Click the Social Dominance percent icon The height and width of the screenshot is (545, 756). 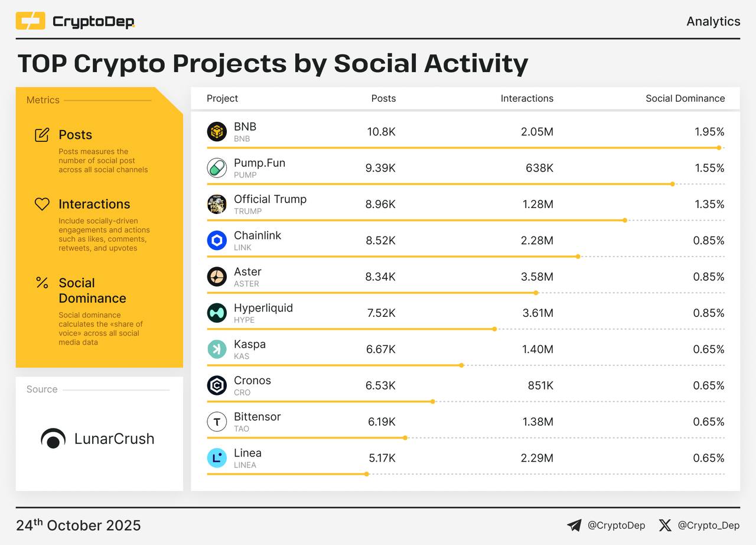click(x=42, y=283)
